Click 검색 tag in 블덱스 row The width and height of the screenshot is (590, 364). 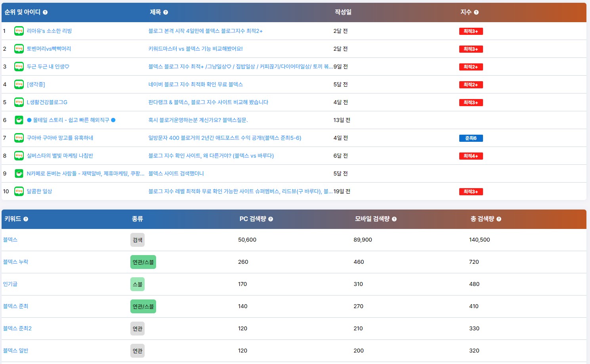(137, 240)
